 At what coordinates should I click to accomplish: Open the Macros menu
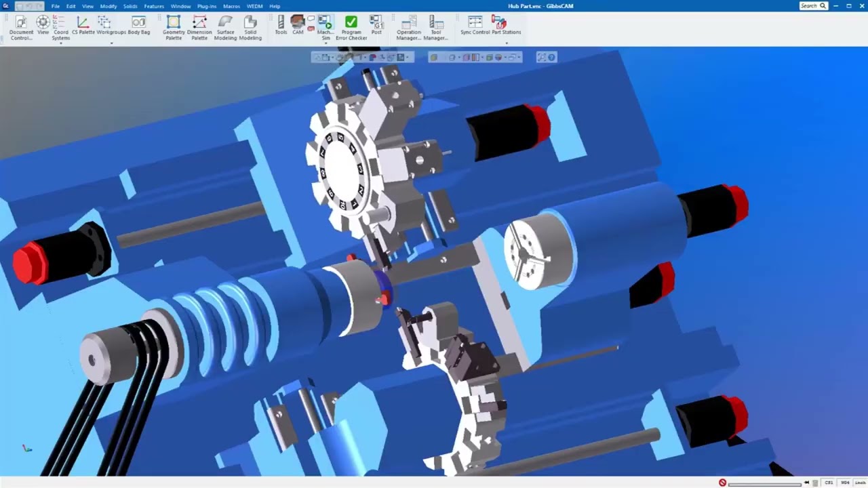[x=231, y=6]
